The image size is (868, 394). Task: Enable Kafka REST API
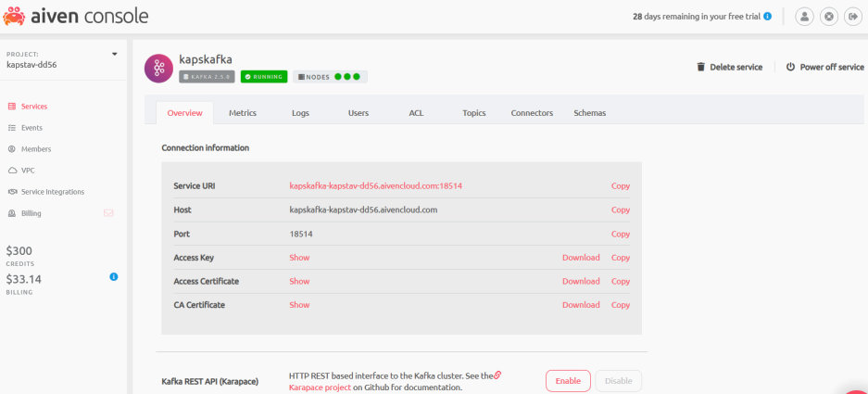pyautogui.click(x=568, y=381)
